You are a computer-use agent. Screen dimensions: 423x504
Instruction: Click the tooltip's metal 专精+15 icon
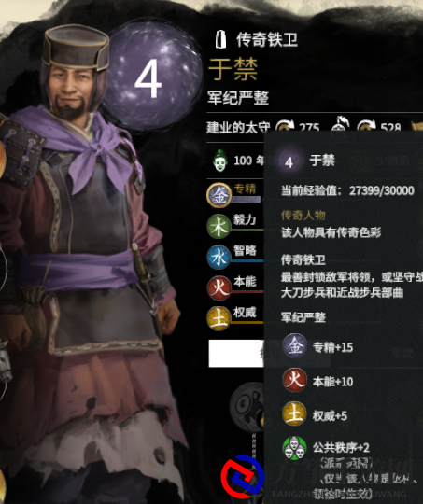coord(294,346)
